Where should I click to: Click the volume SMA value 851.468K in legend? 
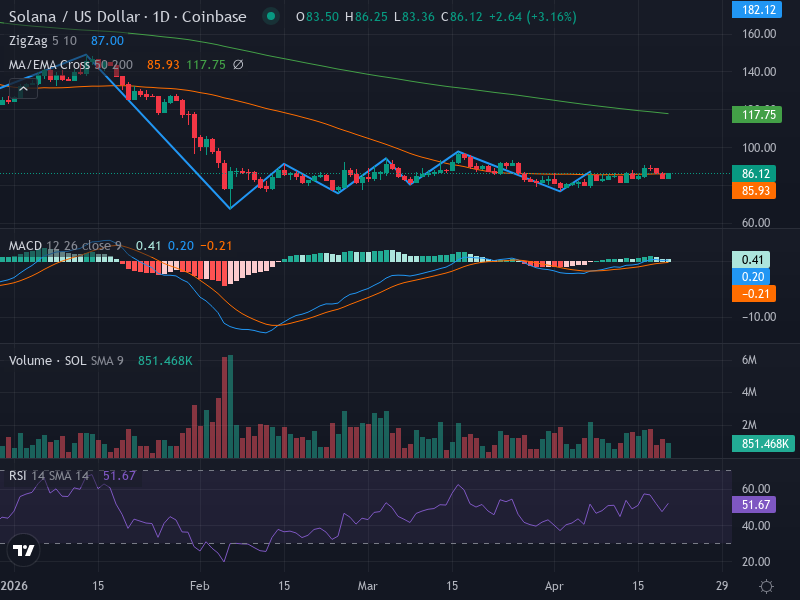click(165, 361)
